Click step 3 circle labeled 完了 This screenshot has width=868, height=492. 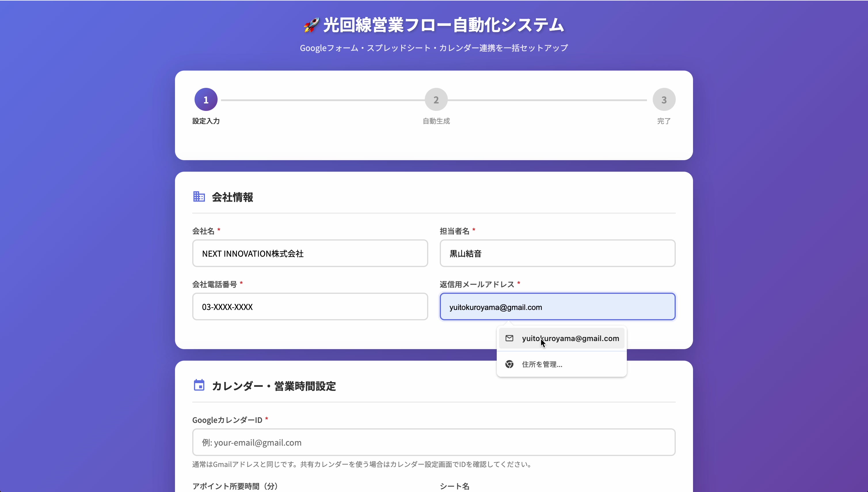664,99
